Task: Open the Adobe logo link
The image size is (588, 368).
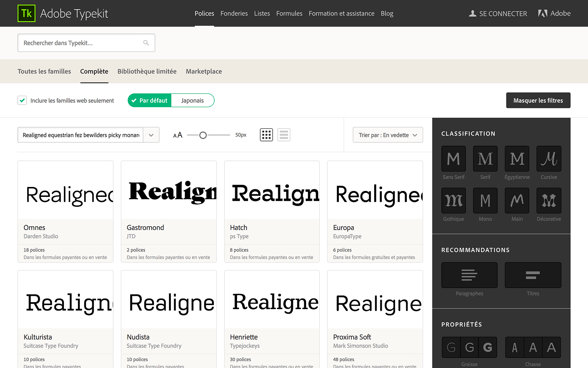Action: pyautogui.click(x=554, y=13)
